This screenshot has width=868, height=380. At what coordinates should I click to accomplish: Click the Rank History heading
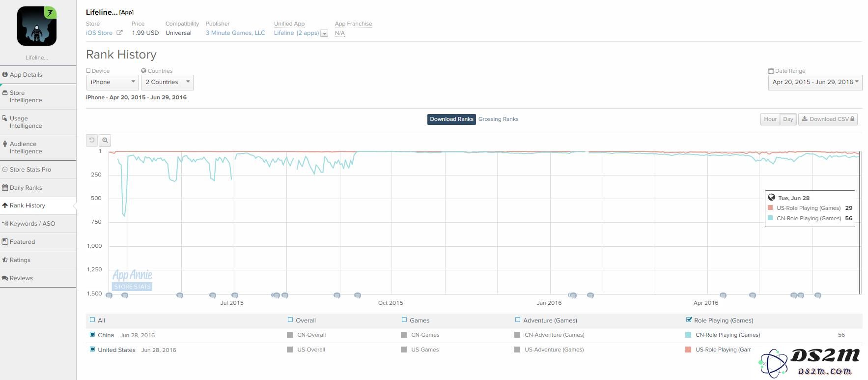pyautogui.click(x=121, y=55)
